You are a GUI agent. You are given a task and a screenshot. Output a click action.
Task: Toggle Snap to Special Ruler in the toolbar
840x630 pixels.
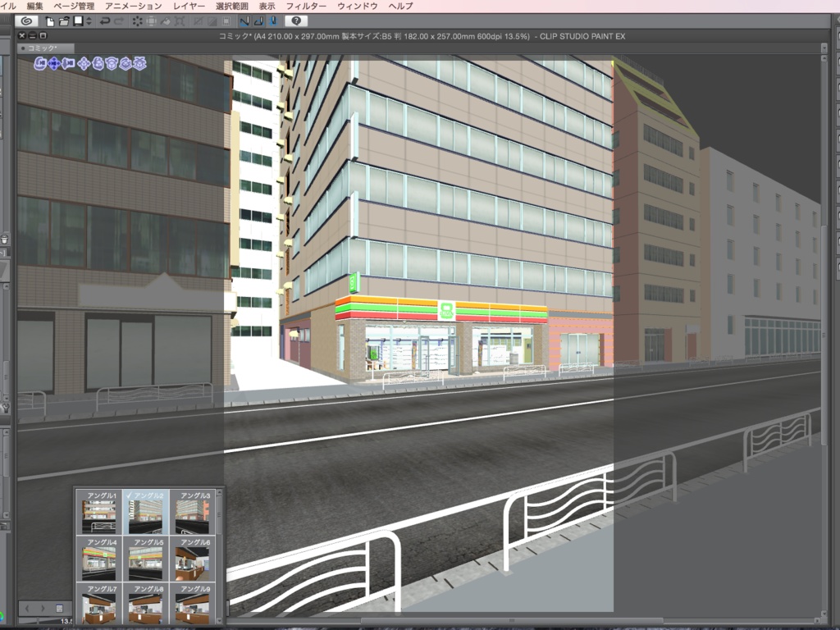pyautogui.click(x=258, y=21)
